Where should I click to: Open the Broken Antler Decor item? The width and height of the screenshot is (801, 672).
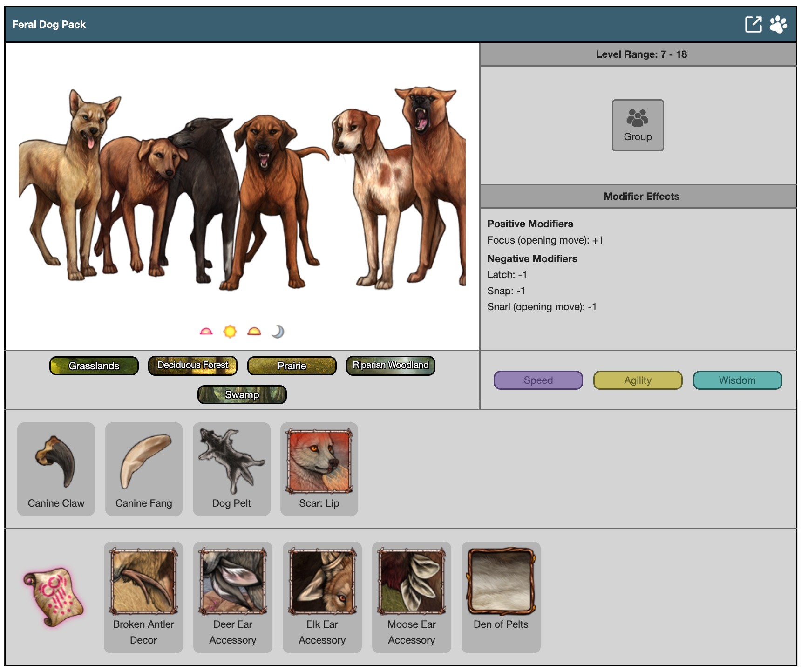[x=143, y=597]
